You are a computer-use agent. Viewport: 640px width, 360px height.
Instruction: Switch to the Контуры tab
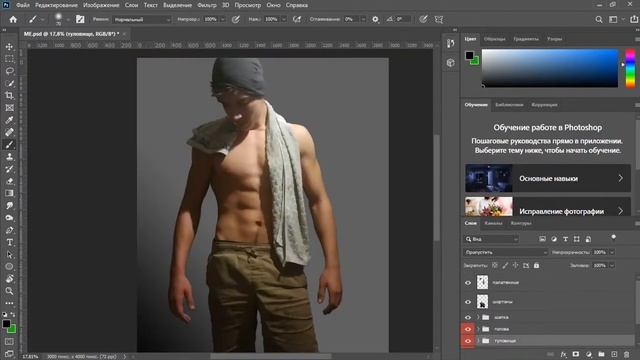click(521, 223)
